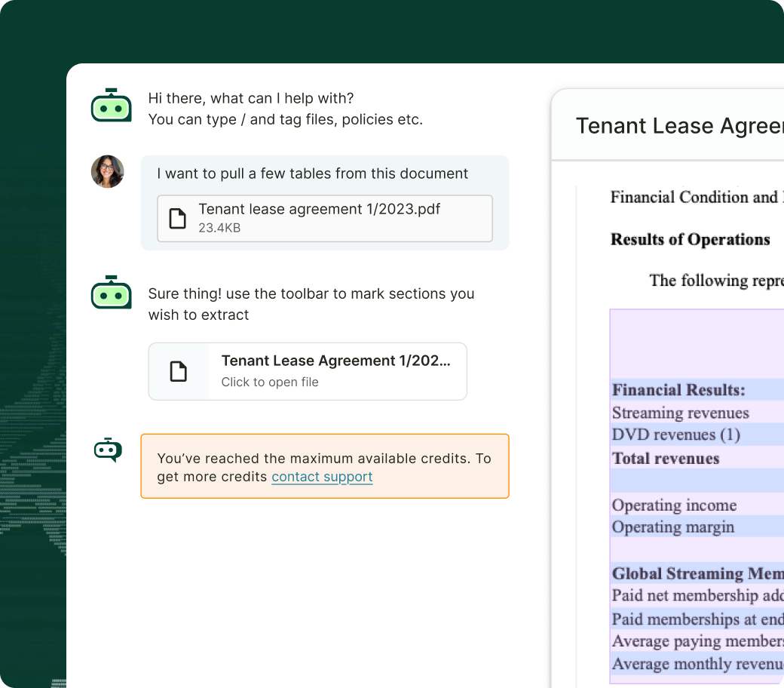The height and width of the screenshot is (688, 784).
Task: Click the green bot avatar beside the greeting message
Action: point(111,105)
